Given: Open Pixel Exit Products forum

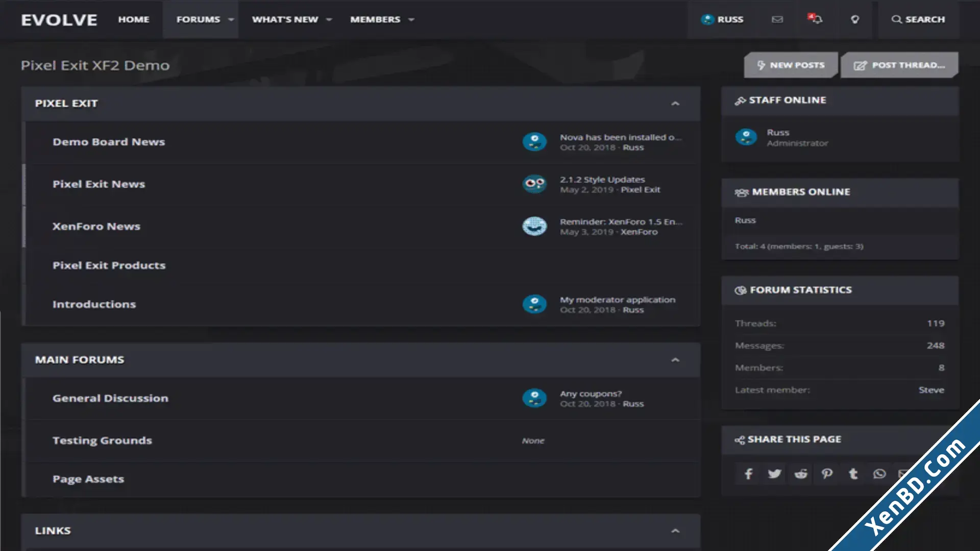Looking at the screenshot, I should [109, 265].
